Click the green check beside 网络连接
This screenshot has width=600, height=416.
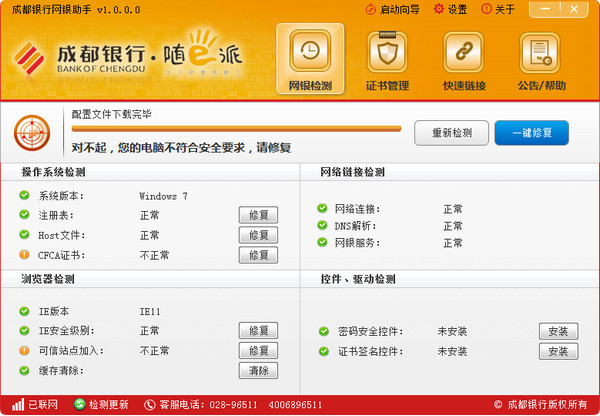point(322,208)
